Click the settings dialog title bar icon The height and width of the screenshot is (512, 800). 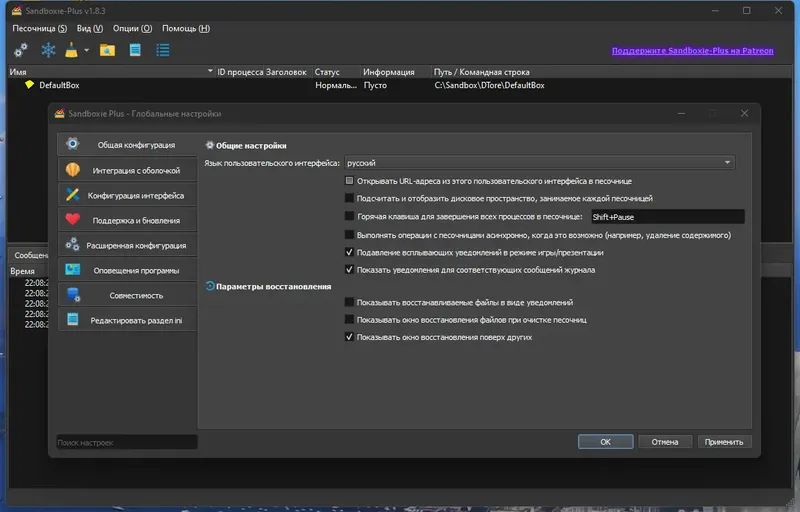pos(60,113)
